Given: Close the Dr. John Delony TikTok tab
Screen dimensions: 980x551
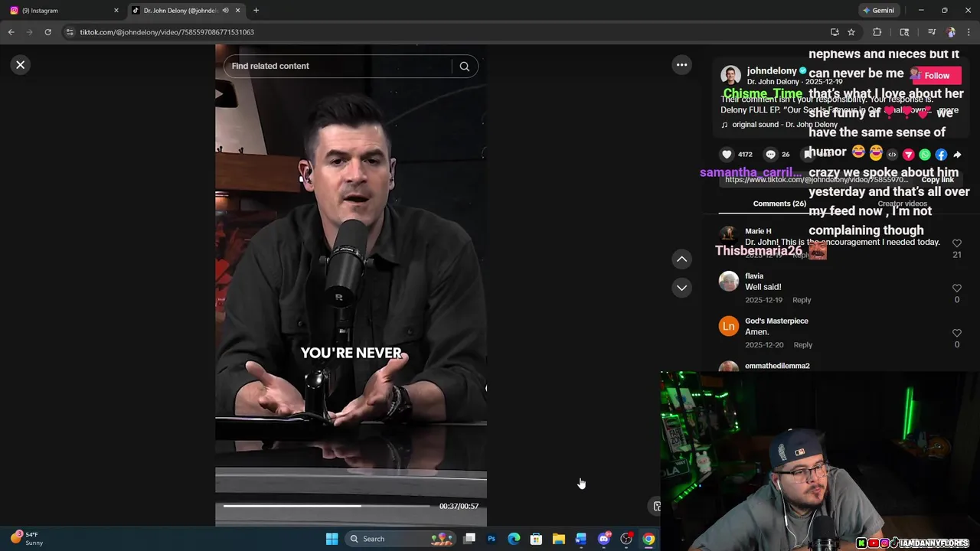Looking at the screenshot, I should (238, 11).
